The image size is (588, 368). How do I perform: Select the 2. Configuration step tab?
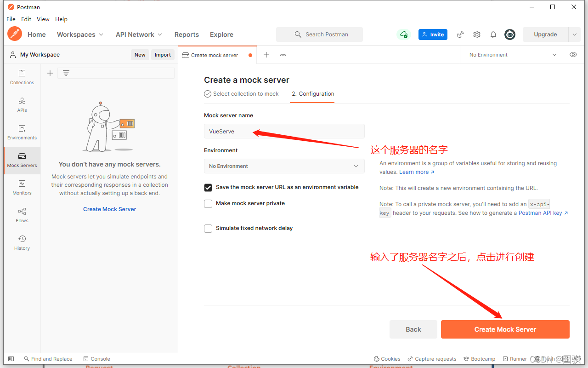pos(313,94)
